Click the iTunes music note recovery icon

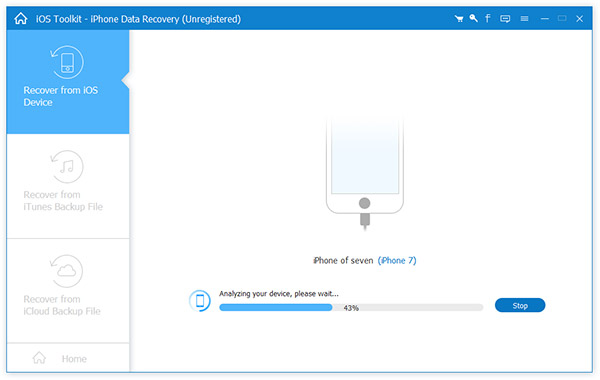tap(67, 166)
